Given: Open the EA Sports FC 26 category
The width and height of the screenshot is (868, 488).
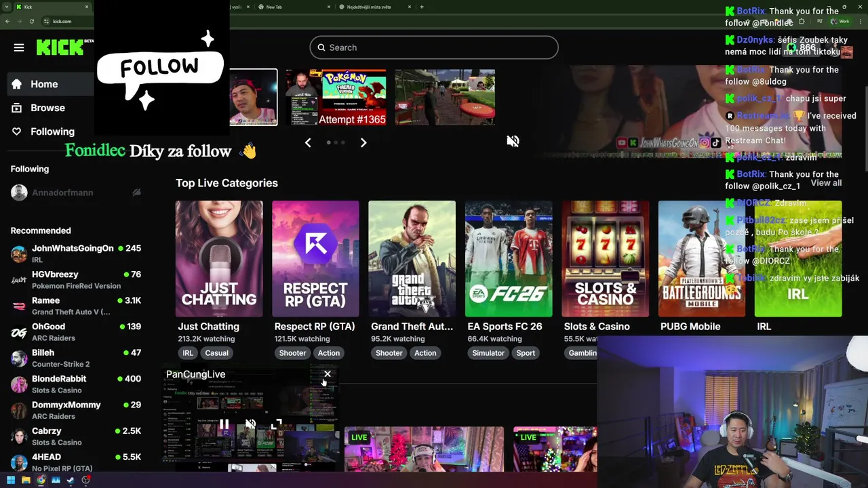Looking at the screenshot, I should coord(509,258).
